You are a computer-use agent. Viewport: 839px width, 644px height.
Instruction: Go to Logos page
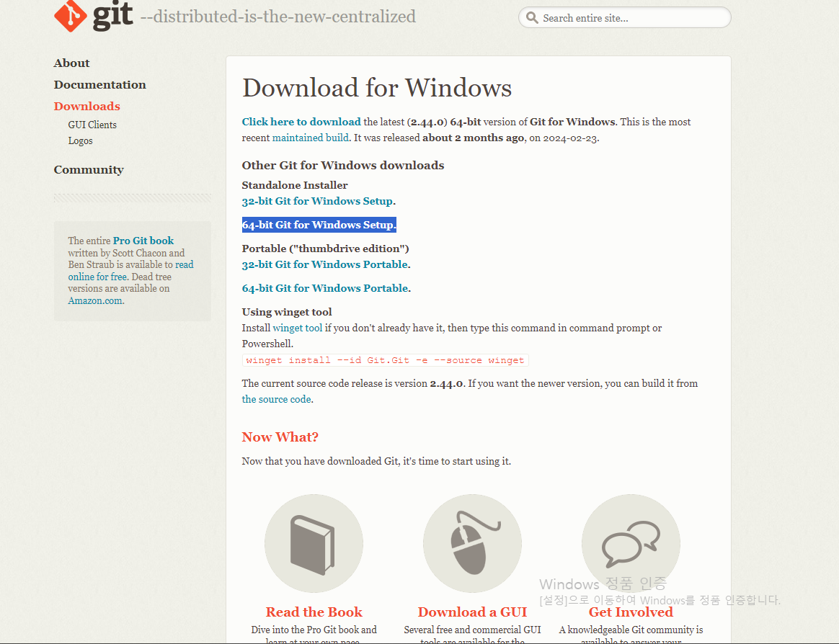[x=80, y=140]
